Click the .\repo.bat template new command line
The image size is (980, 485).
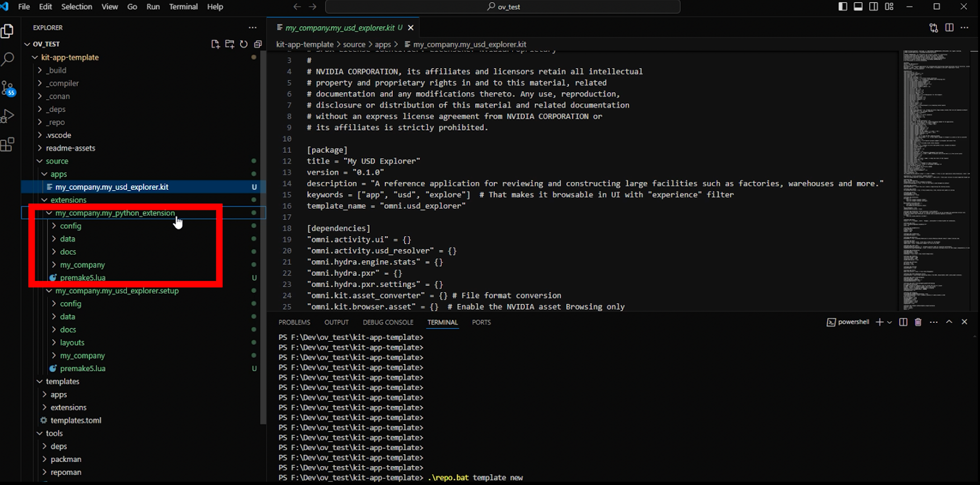[x=475, y=477]
